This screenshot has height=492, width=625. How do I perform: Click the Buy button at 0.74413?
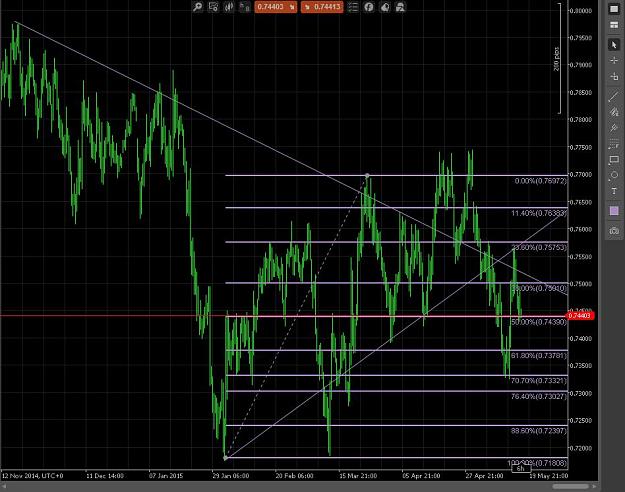point(322,7)
